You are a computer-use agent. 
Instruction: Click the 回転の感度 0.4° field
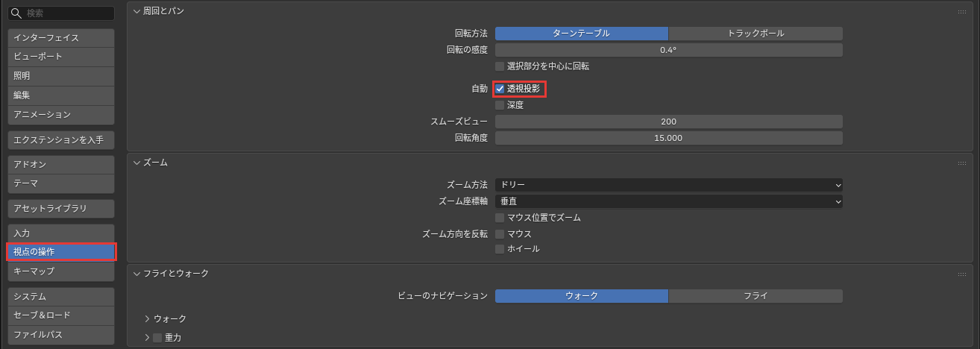[669, 50]
